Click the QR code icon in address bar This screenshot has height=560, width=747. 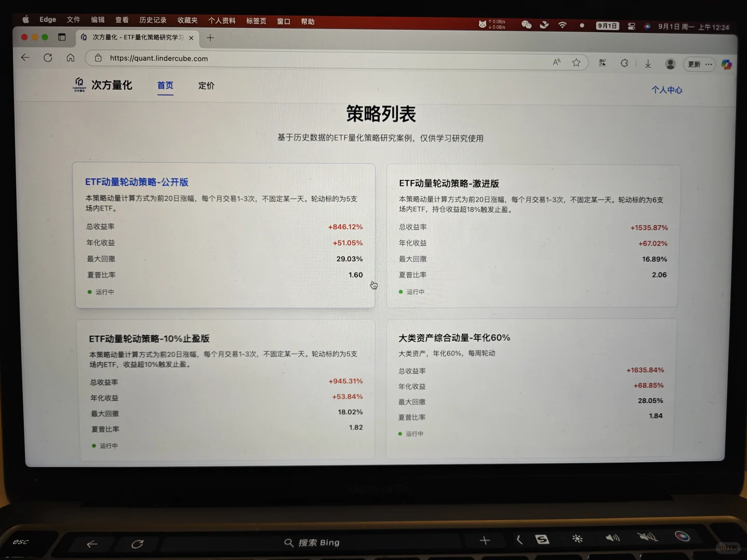[602, 62]
